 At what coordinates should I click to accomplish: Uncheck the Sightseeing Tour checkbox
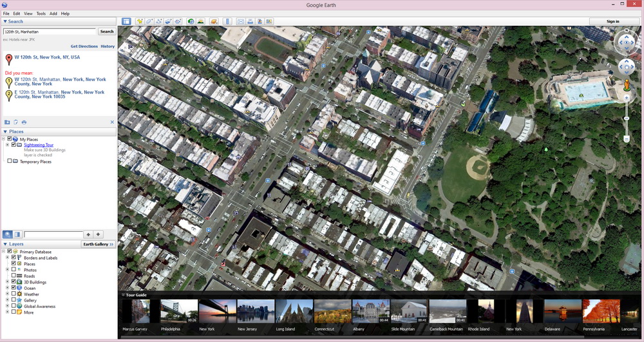[x=14, y=145]
